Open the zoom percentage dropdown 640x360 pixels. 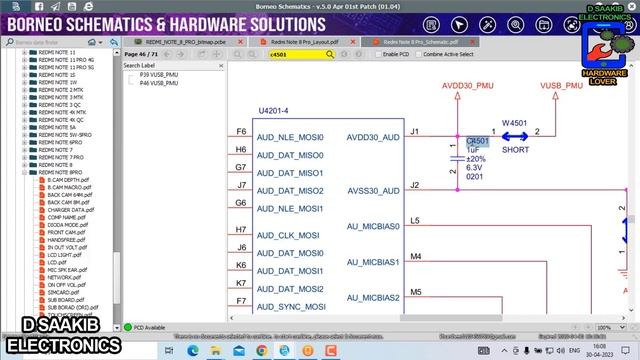coord(622,327)
